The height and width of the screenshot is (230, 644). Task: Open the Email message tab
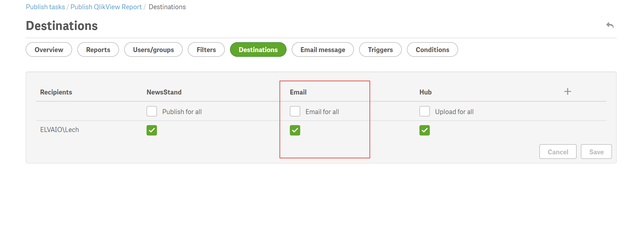pos(323,50)
